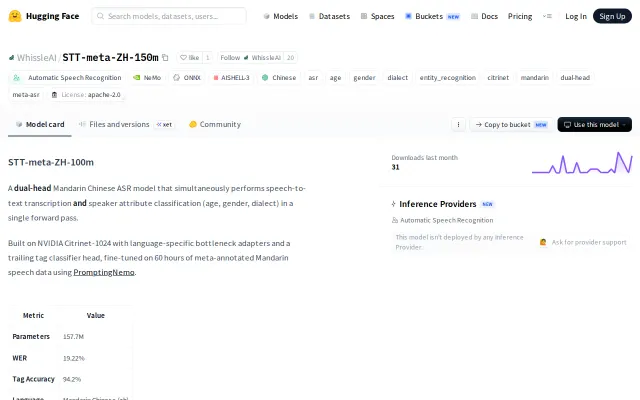Select the asr tag
The height and width of the screenshot is (400, 640).
tap(313, 78)
